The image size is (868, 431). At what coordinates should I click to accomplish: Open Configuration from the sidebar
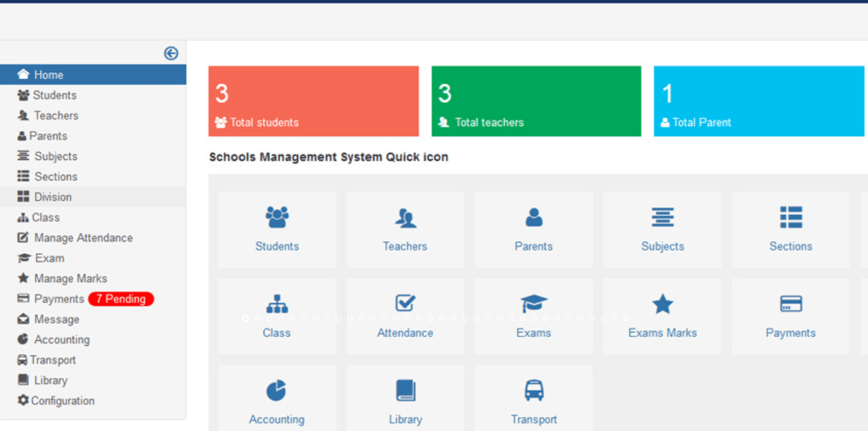(x=60, y=400)
